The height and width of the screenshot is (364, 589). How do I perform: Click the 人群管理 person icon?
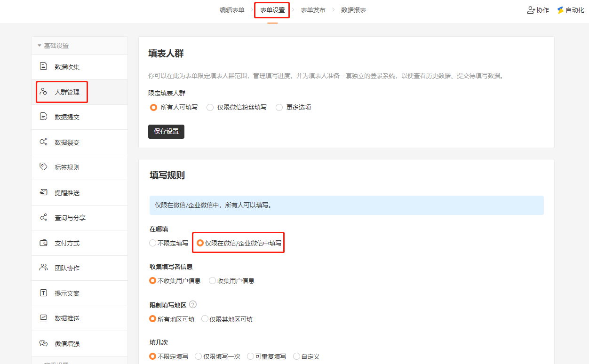click(43, 92)
